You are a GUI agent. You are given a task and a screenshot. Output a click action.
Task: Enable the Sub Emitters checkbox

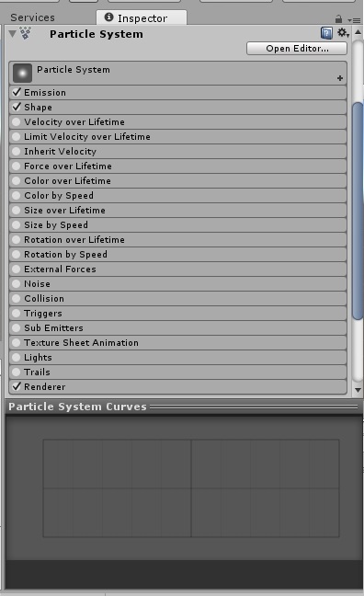[x=16, y=328]
